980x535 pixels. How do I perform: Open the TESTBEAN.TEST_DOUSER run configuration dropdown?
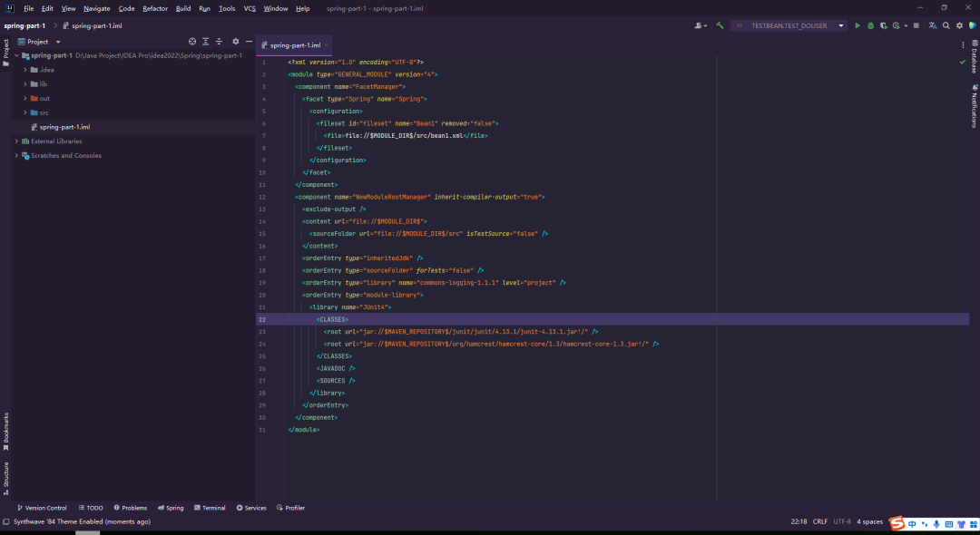tap(790, 25)
